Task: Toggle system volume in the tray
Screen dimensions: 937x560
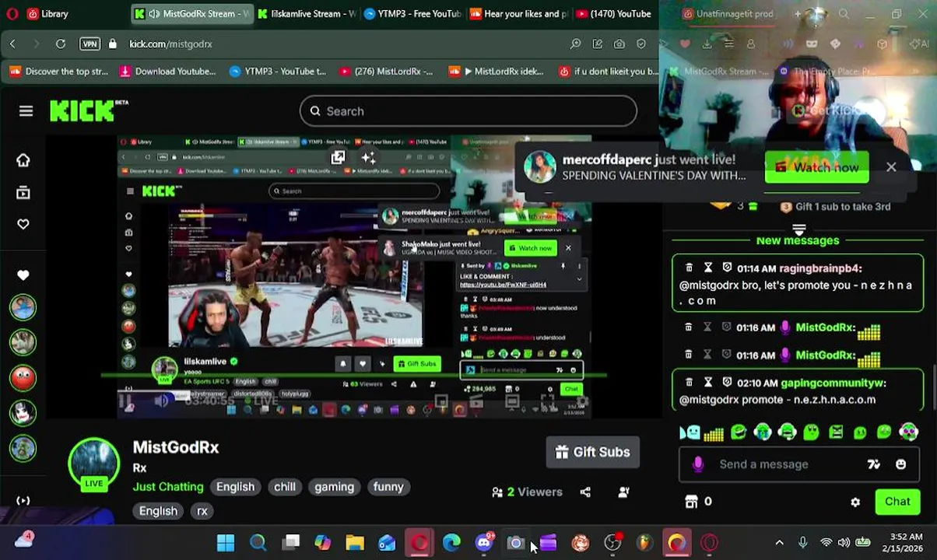Action: tap(844, 542)
